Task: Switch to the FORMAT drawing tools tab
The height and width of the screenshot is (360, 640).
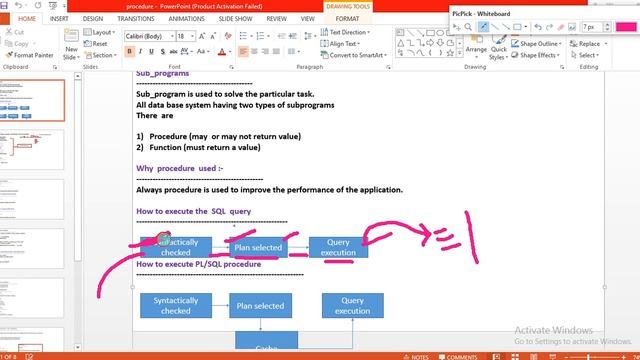Action: click(347, 19)
